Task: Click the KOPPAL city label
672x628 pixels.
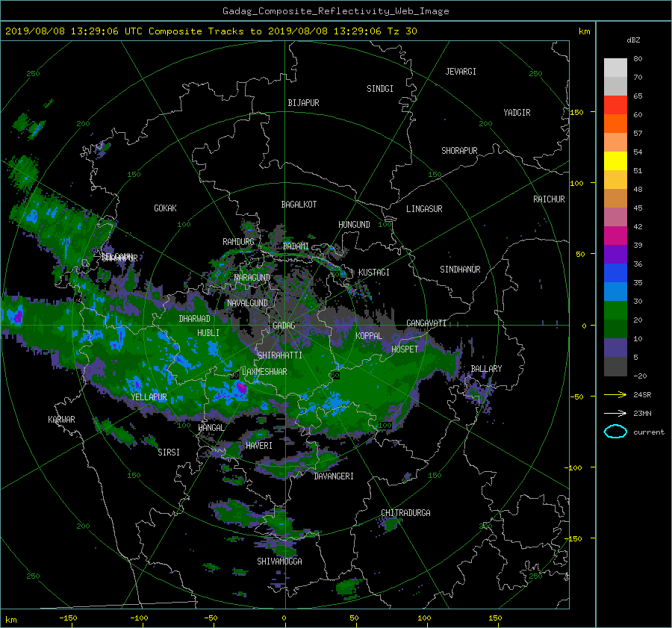Action: click(x=369, y=336)
